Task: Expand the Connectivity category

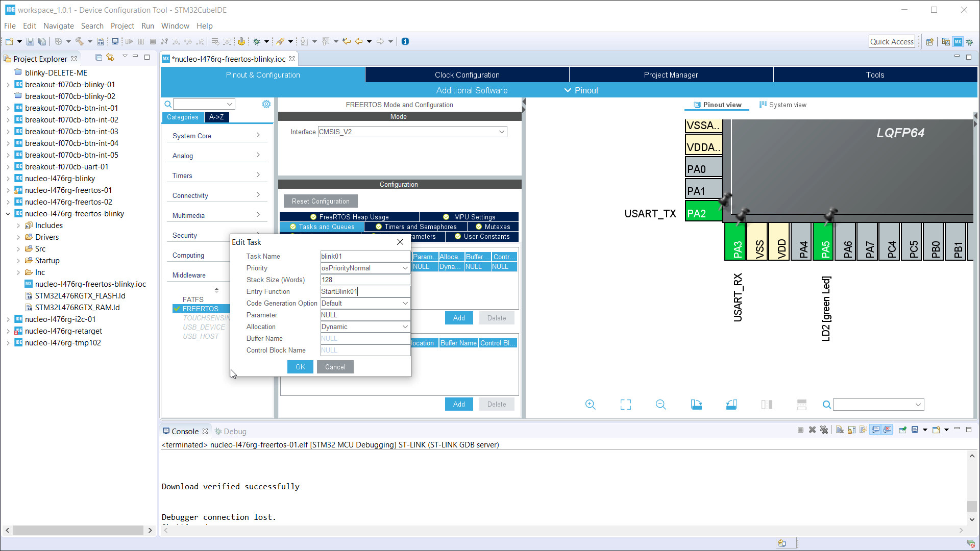Action: [x=216, y=195]
